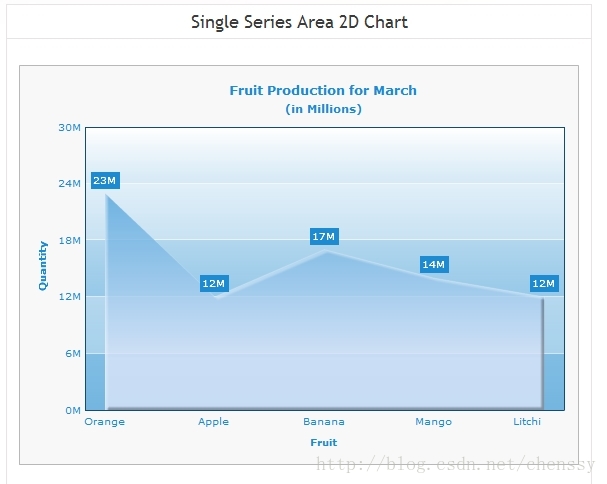
Task: Click the 18M y-axis tick label
Action: pos(70,240)
